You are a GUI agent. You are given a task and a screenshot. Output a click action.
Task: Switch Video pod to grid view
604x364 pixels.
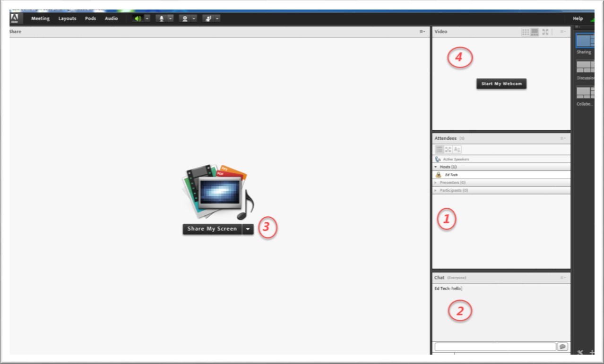tap(526, 32)
